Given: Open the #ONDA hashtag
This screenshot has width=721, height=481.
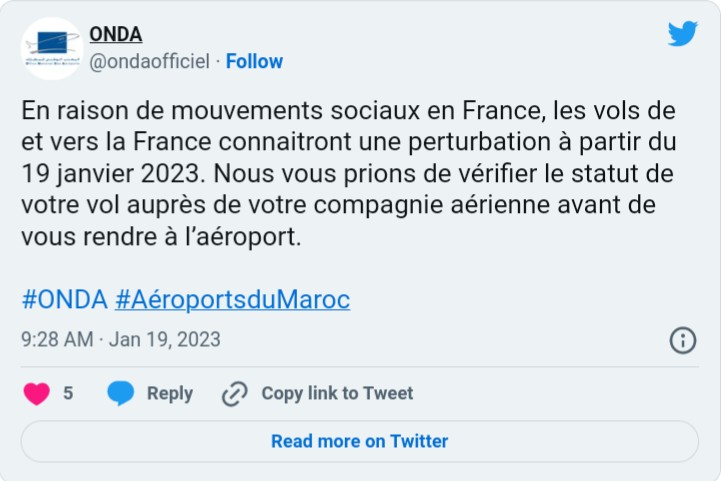Looking at the screenshot, I should point(64,300).
